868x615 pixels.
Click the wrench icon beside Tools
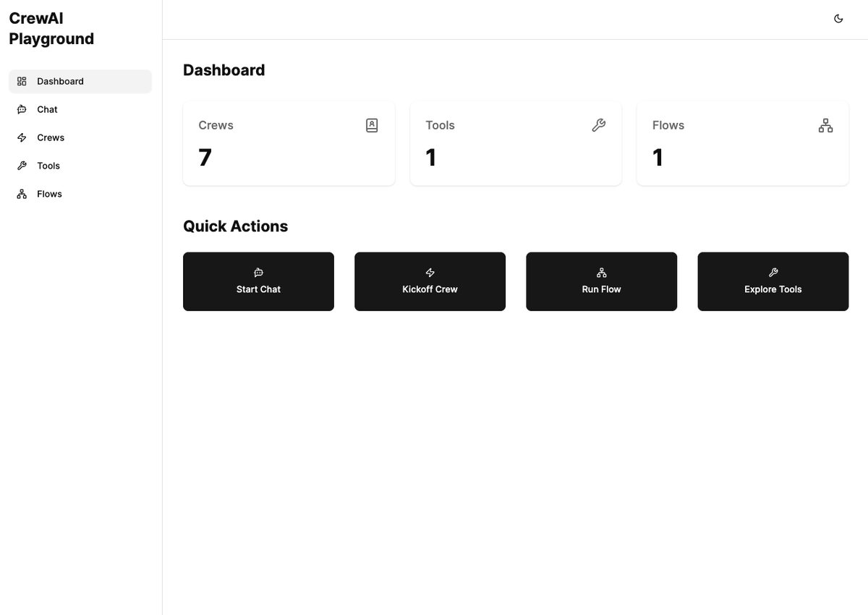pos(22,166)
